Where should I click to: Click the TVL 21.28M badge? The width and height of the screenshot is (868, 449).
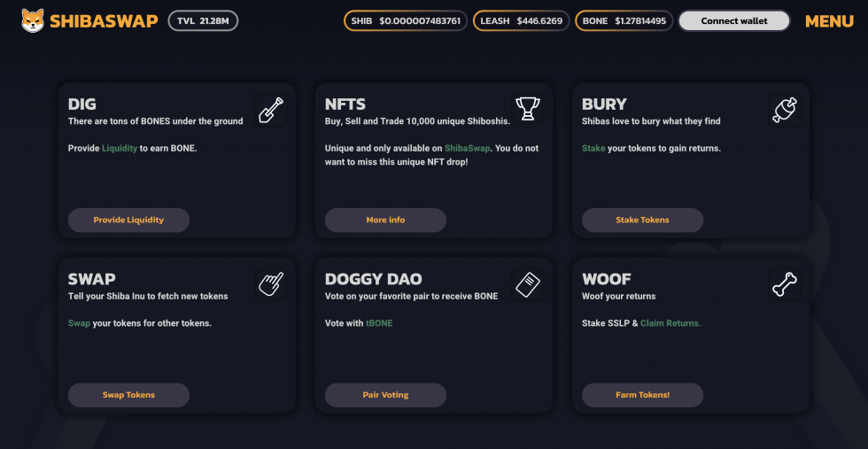(x=203, y=20)
